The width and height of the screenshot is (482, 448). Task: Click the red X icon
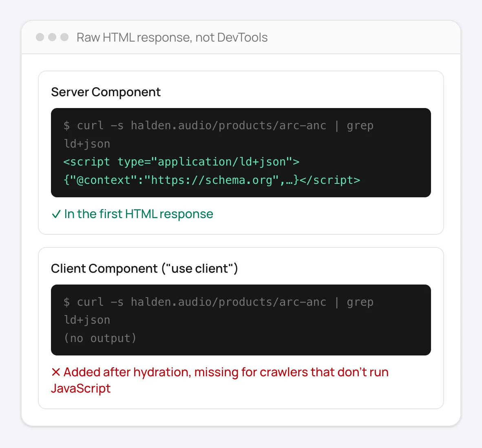(x=55, y=372)
